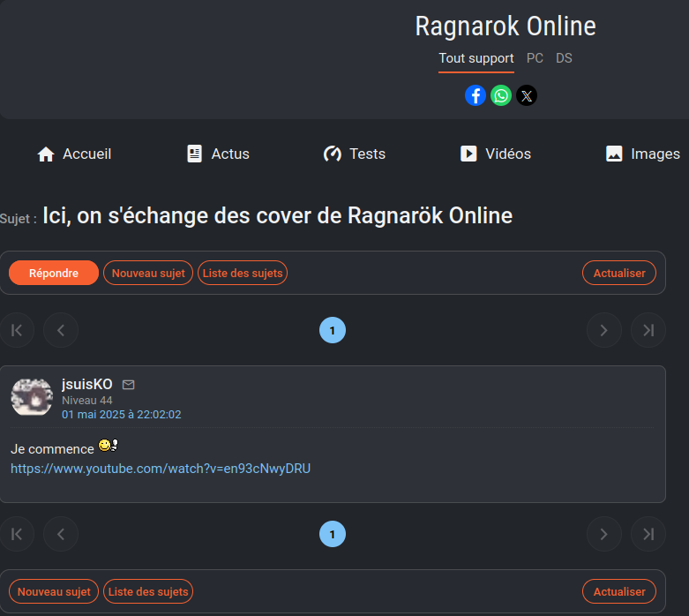Switch to the PC platform tab

coord(535,58)
